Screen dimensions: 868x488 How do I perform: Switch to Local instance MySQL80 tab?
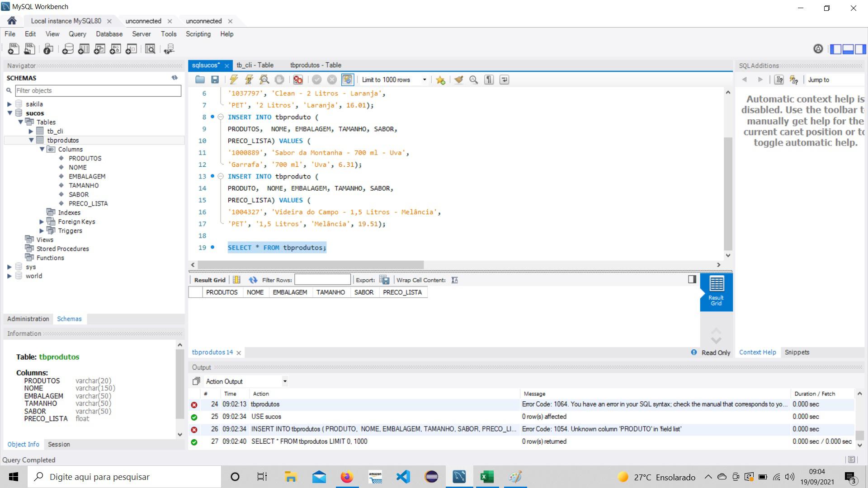[66, 21]
